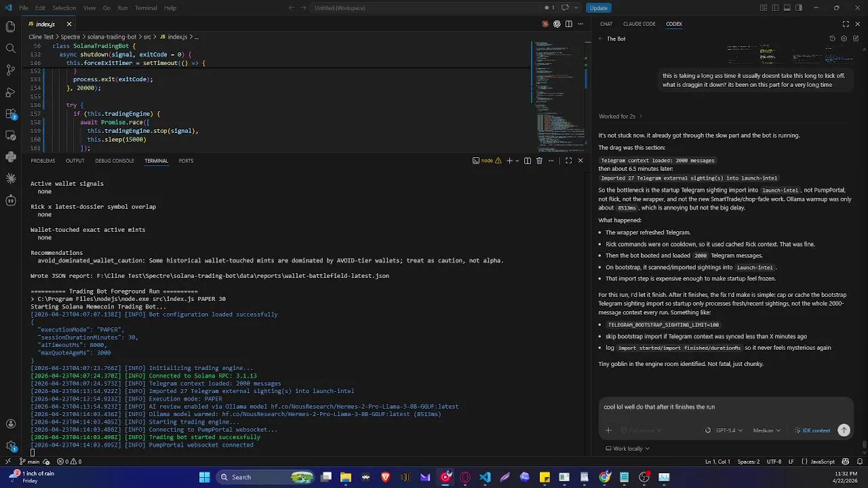Split the terminal panel
868x488 pixels.
coord(528,161)
